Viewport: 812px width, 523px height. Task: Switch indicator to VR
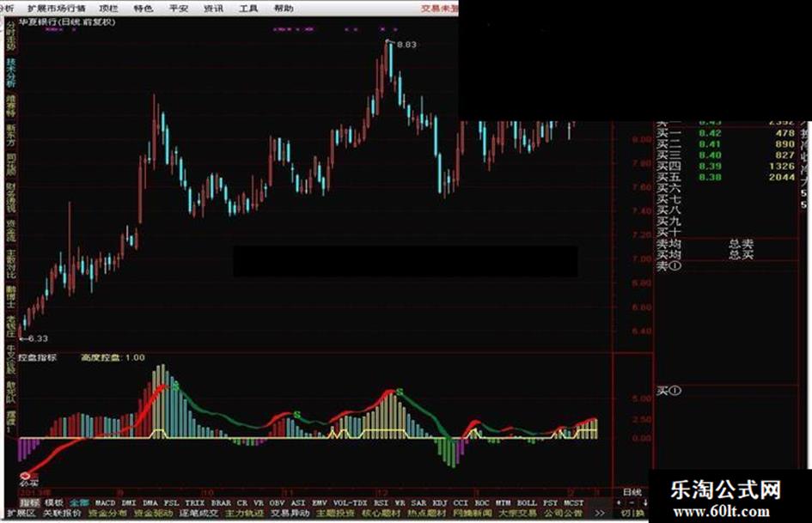point(259,502)
